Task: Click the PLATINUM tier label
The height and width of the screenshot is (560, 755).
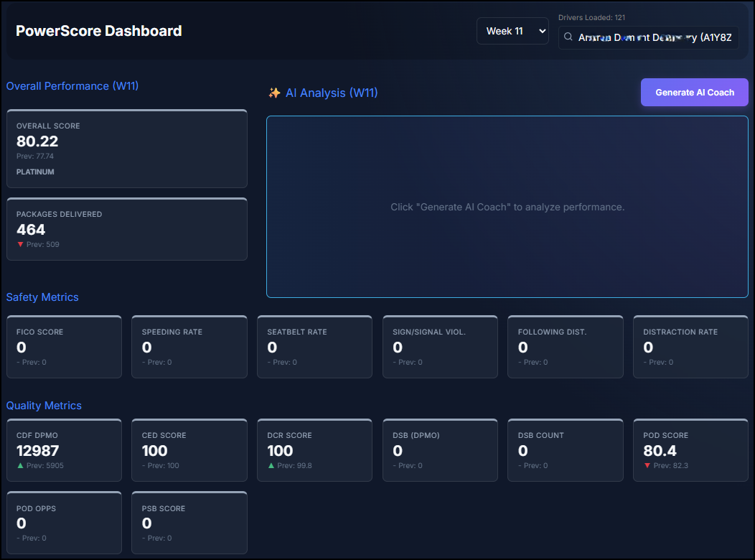Action: point(35,172)
